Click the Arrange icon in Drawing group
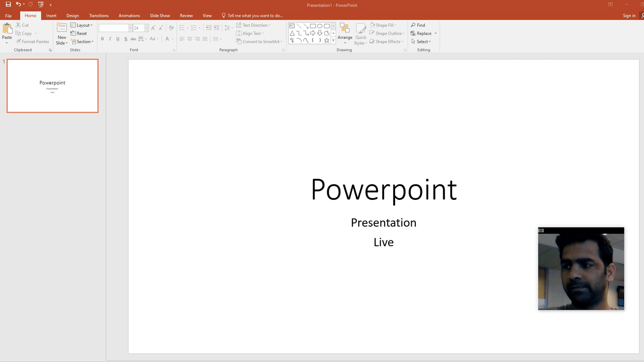 pyautogui.click(x=345, y=29)
